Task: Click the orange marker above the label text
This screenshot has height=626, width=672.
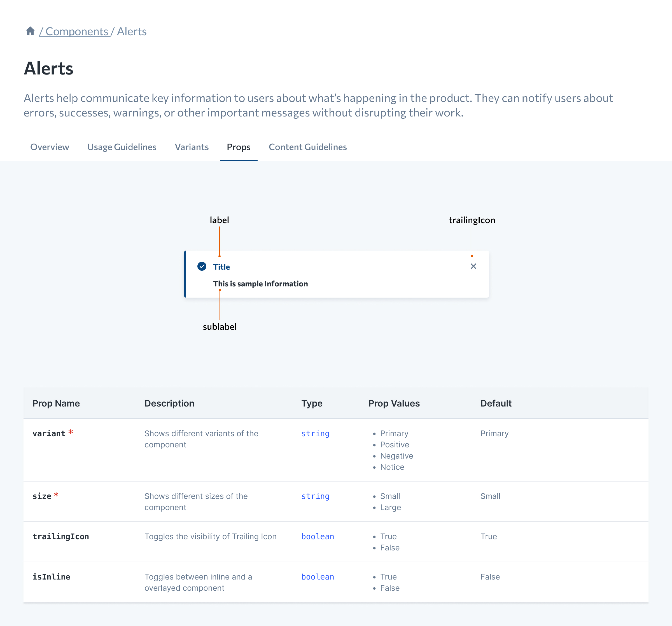Action: click(220, 256)
